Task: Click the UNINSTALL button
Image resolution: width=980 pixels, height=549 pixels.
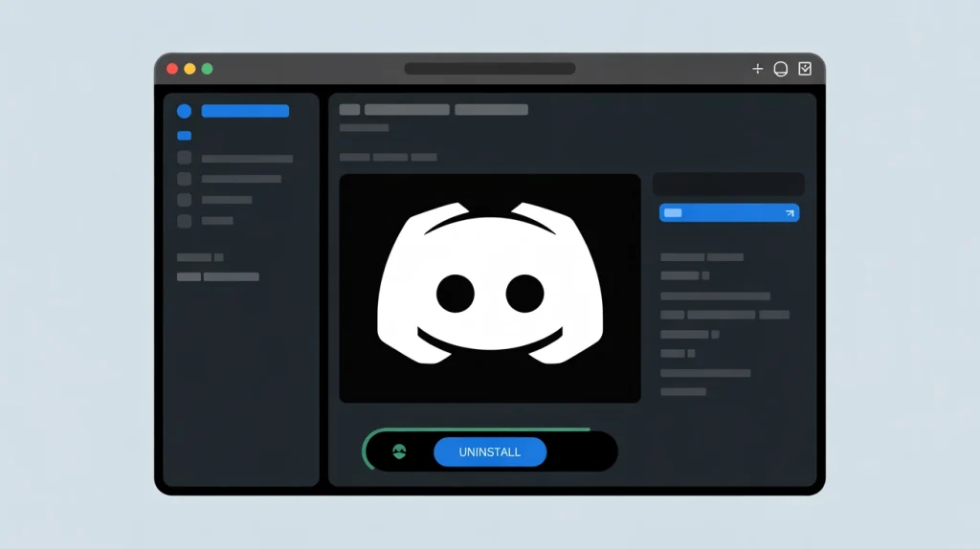Action: point(490,452)
